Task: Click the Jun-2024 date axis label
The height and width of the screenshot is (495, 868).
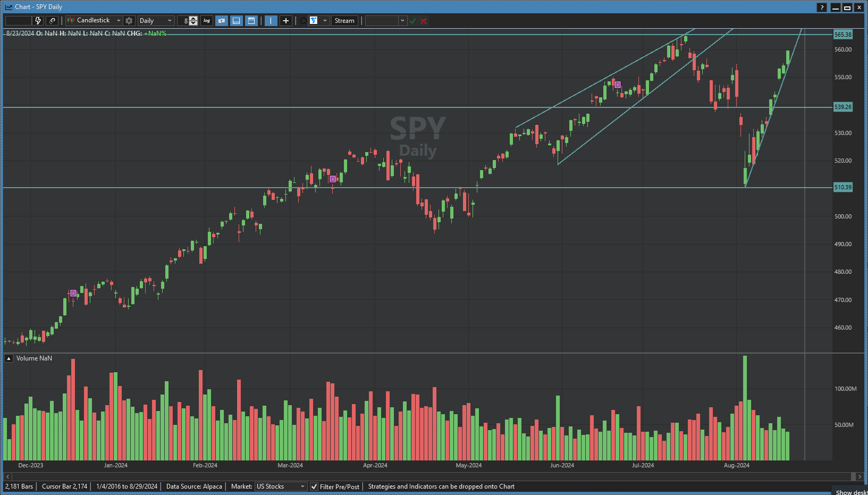Action: click(x=562, y=465)
